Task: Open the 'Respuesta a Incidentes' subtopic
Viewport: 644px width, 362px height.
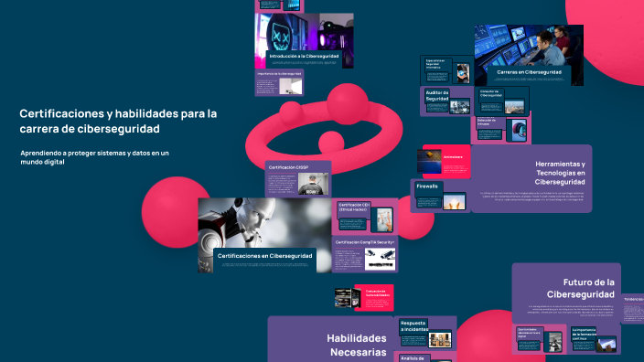Action: pyautogui.click(x=425, y=333)
